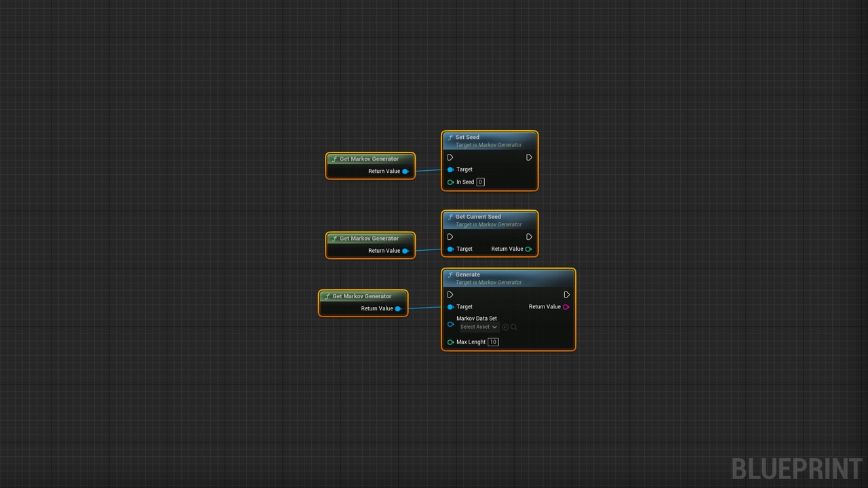Click the Generate node output execution pin
Image resolution: width=868 pixels, height=488 pixels.
point(567,295)
